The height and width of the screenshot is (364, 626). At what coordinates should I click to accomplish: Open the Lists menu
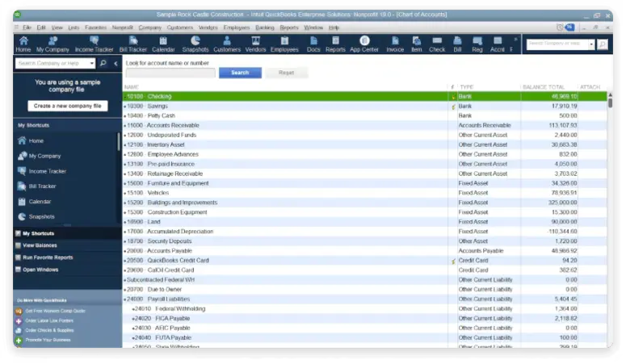coord(74,27)
